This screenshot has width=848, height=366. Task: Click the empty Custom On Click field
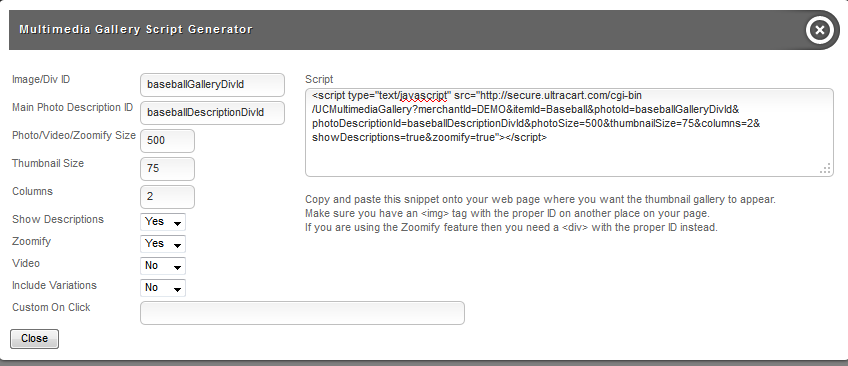coord(302,313)
